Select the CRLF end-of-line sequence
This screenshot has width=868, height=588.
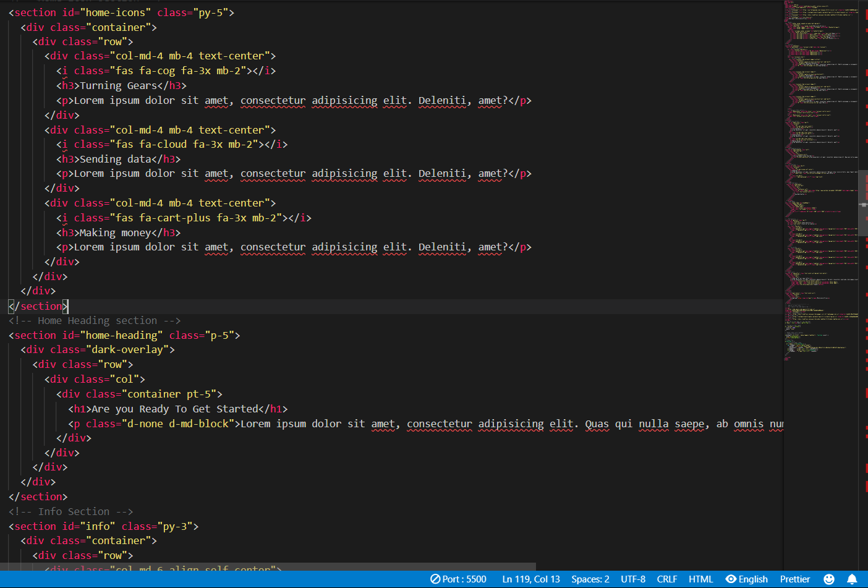pyautogui.click(x=666, y=579)
